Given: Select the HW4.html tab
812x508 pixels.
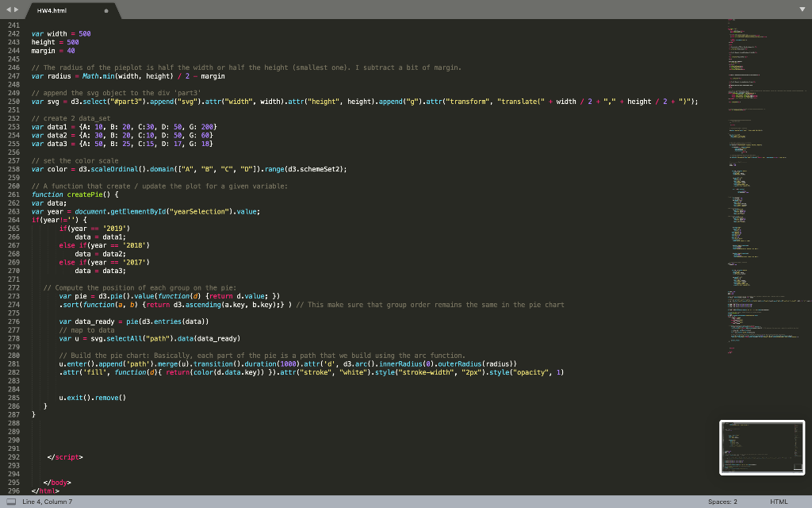Looking at the screenshot, I should point(72,10).
